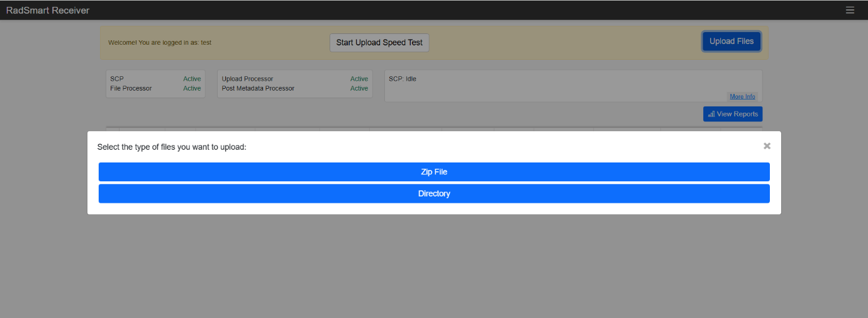Click Active status next to Post Metadata Processor
The width and height of the screenshot is (868, 318).
pos(359,88)
